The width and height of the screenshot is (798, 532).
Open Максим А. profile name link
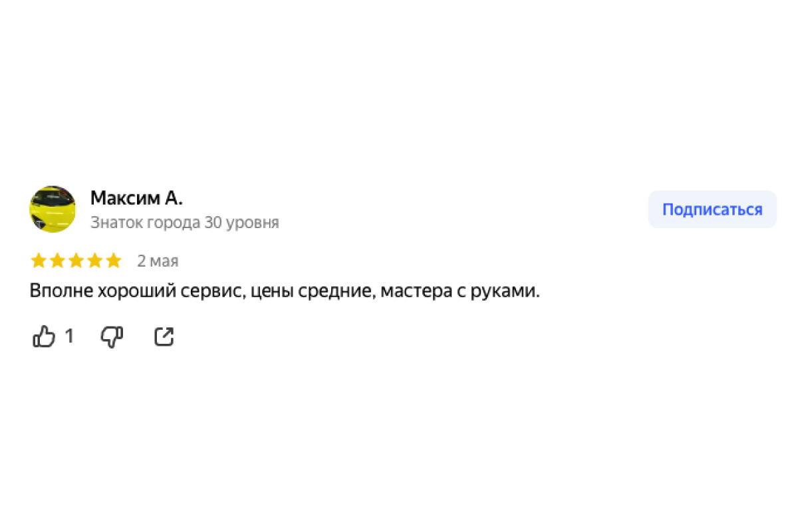click(x=136, y=198)
